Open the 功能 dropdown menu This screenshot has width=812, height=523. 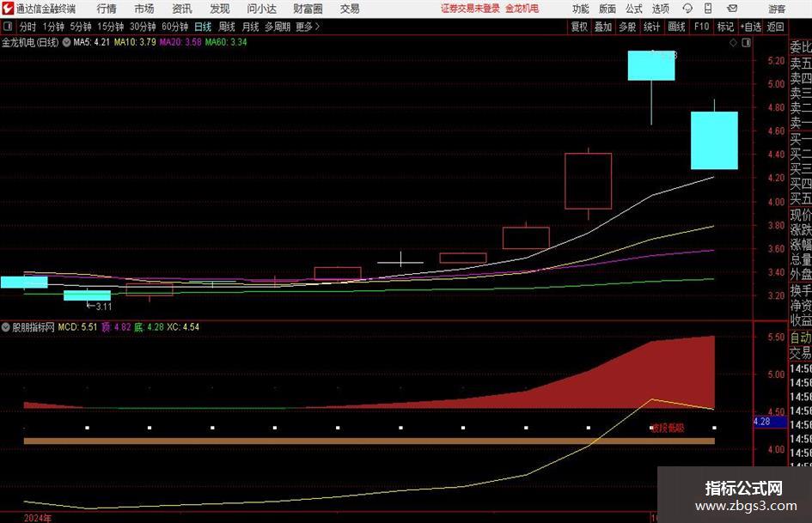581,9
